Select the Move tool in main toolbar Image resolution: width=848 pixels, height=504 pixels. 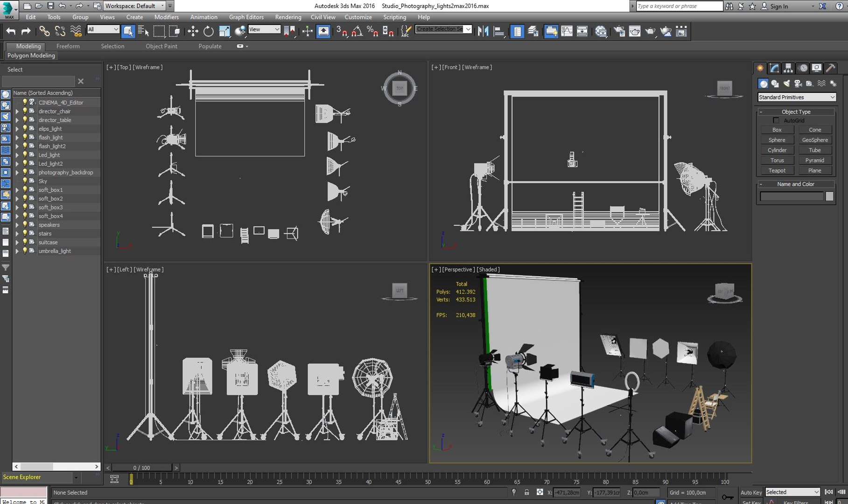[x=193, y=31]
